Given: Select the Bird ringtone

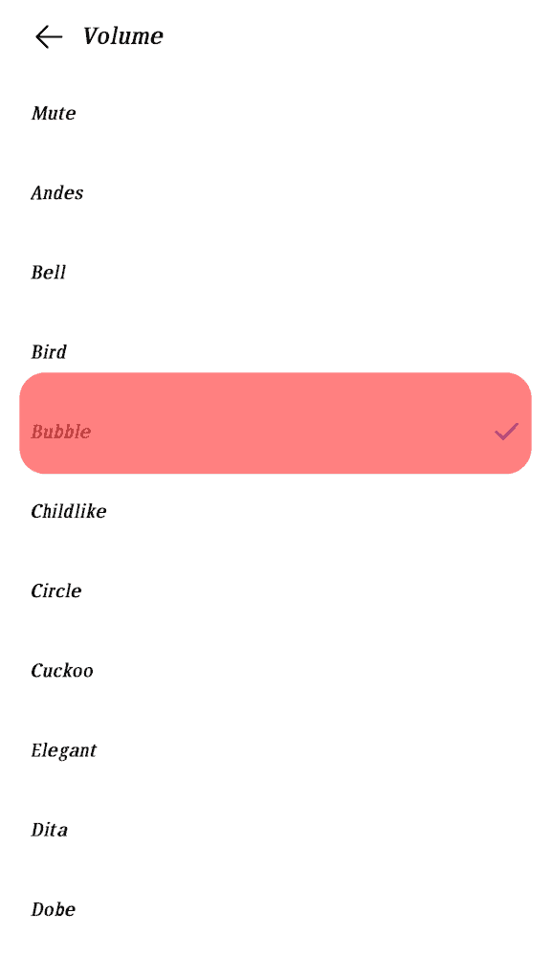Looking at the screenshot, I should point(49,351).
